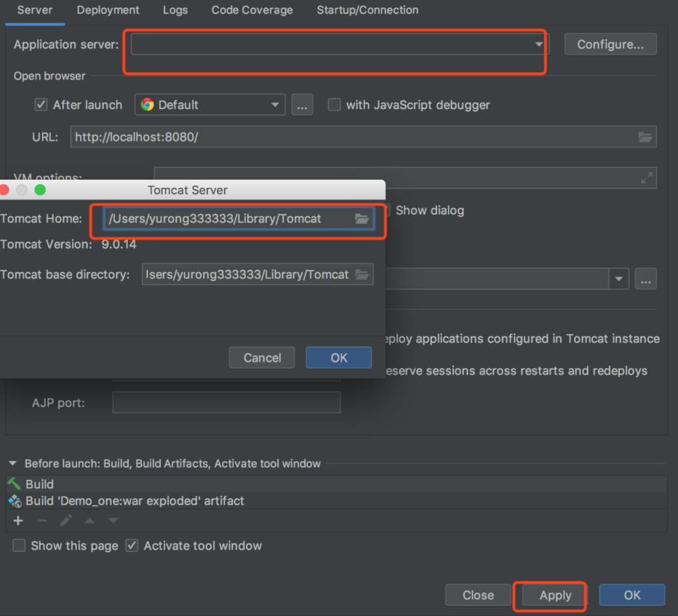
Task: Expand the VM options field
Action: pos(646,178)
